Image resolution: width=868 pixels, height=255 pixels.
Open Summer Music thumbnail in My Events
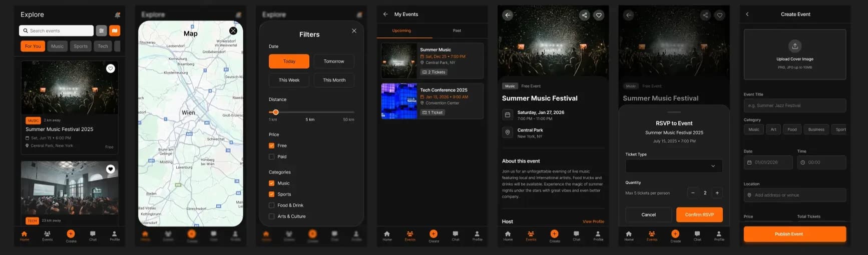(x=399, y=60)
